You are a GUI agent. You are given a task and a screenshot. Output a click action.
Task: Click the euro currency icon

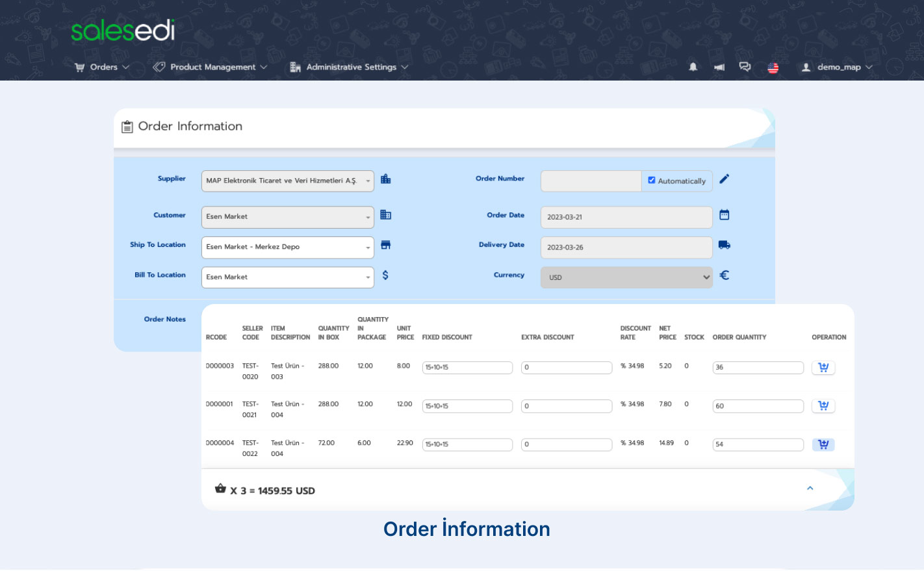tap(725, 275)
